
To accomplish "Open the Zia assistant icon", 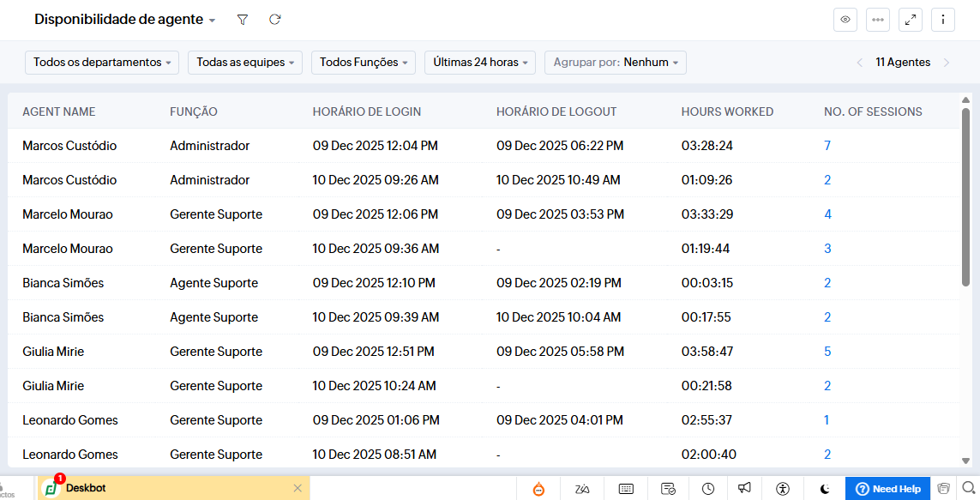I will click(583, 489).
